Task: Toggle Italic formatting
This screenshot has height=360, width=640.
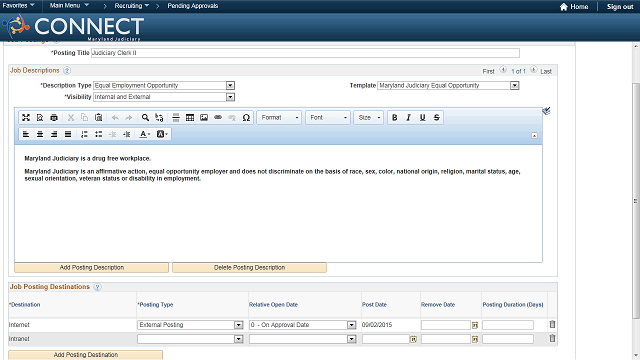Action: (x=408, y=118)
